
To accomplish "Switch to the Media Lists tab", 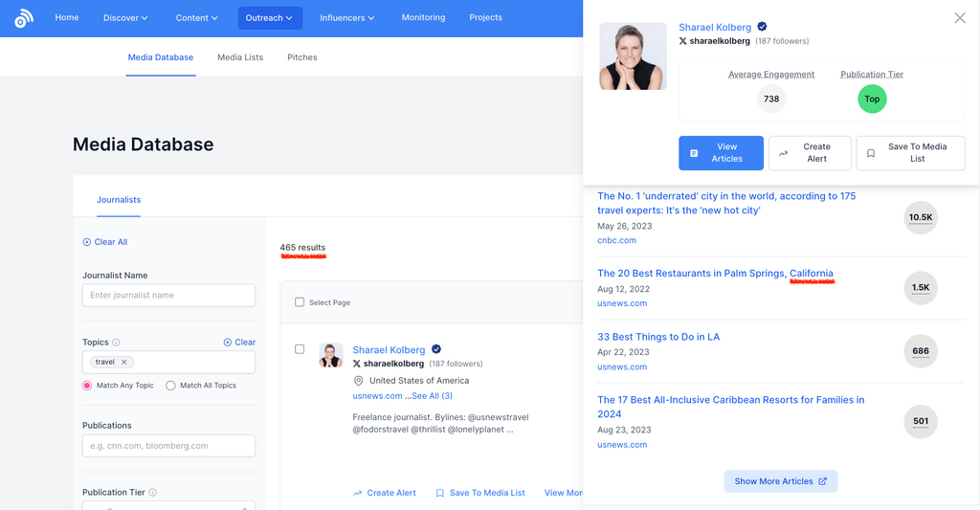I will (240, 57).
